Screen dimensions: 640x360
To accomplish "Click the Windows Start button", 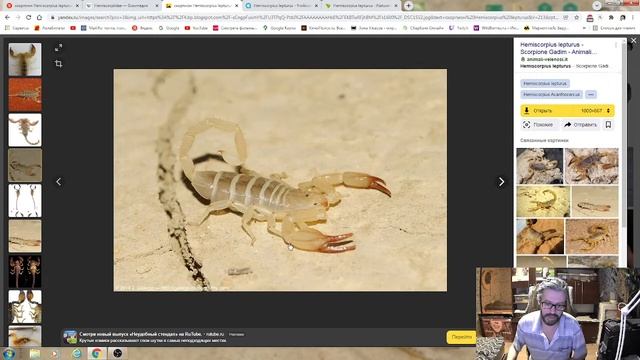I will [x=9, y=353].
